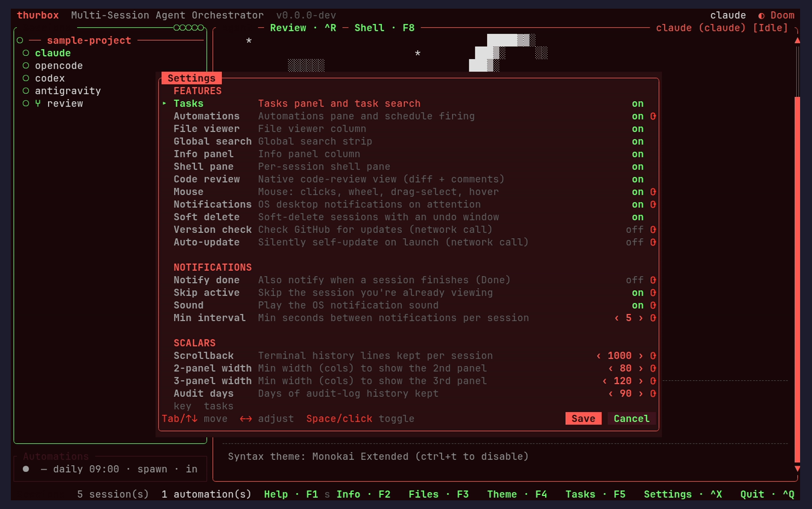Switch to the Shell F8 tab
The image size is (812, 509).
[x=384, y=28]
